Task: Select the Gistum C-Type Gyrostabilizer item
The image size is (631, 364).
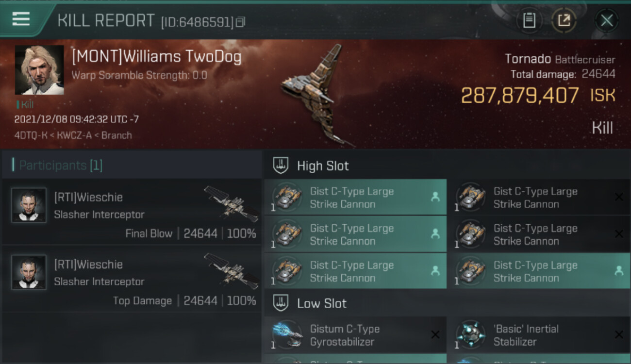Action: pos(355,335)
